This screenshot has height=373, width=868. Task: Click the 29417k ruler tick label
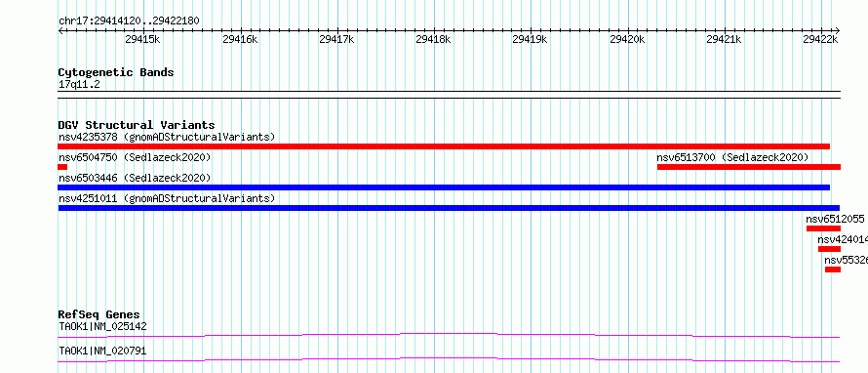point(336,39)
